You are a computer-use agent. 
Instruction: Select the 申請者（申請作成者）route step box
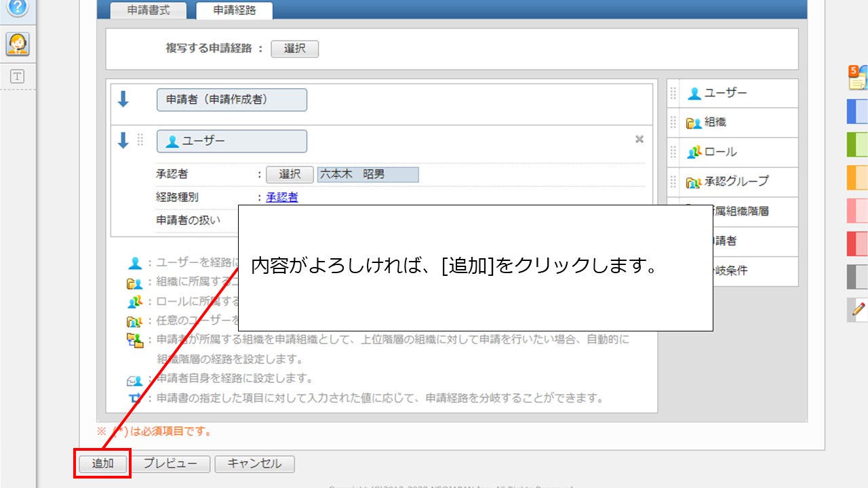click(x=232, y=100)
